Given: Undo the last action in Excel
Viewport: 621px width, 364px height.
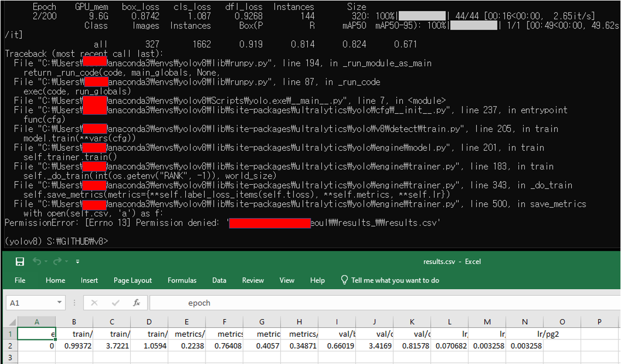Looking at the screenshot, I should tap(37, 261).
